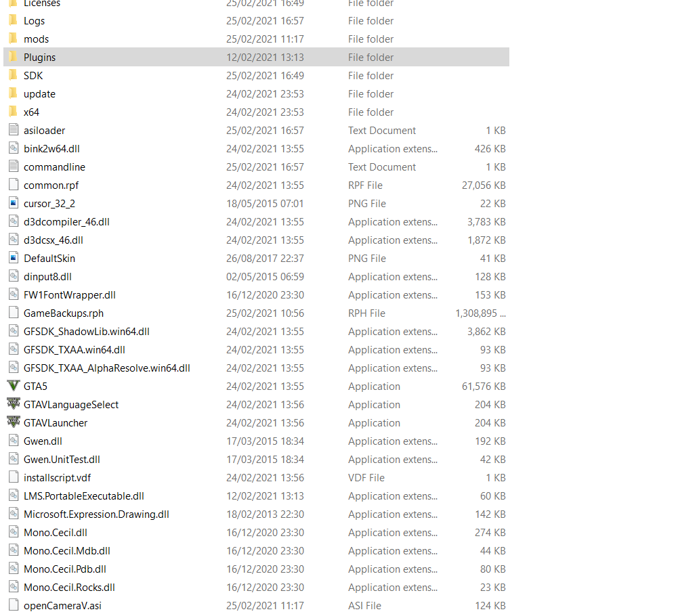The height and width of the screenshot is (616, 678).
Task: Click the FW1FontWrapper.dll file icon
Action: coord(14,294)
